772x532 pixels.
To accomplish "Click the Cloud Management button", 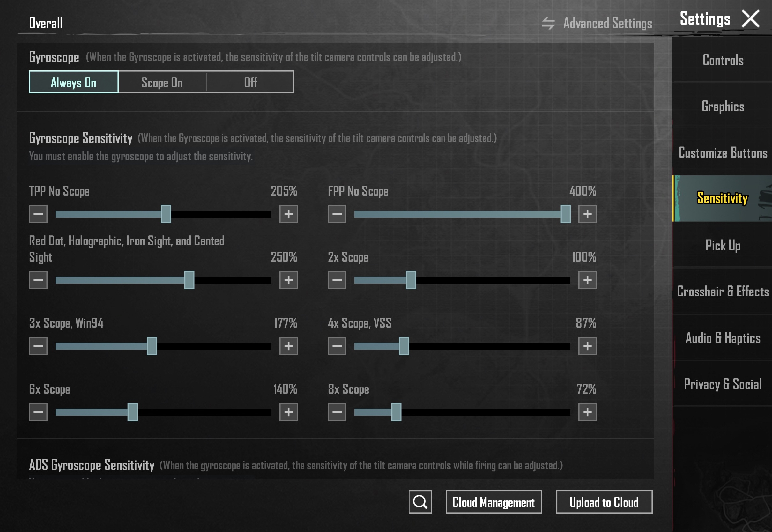I will click(493, 502).
